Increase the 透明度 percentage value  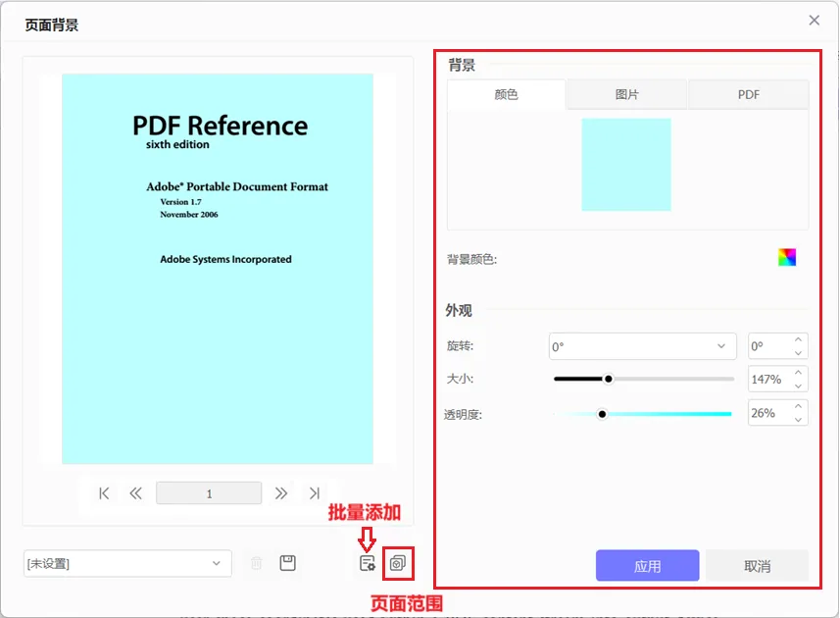(x=798, y=406)
